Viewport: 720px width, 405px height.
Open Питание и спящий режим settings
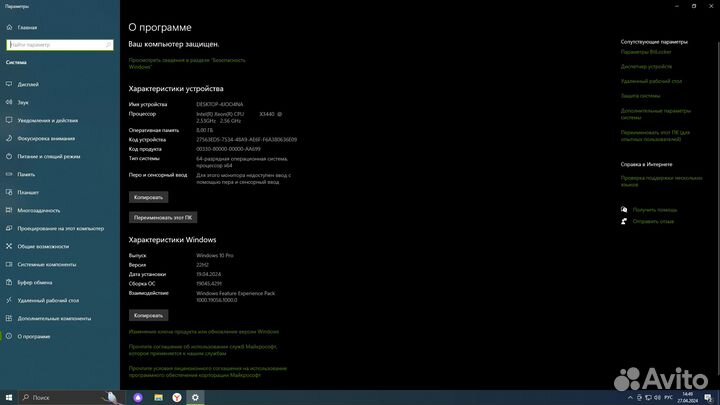click(43, 156)
